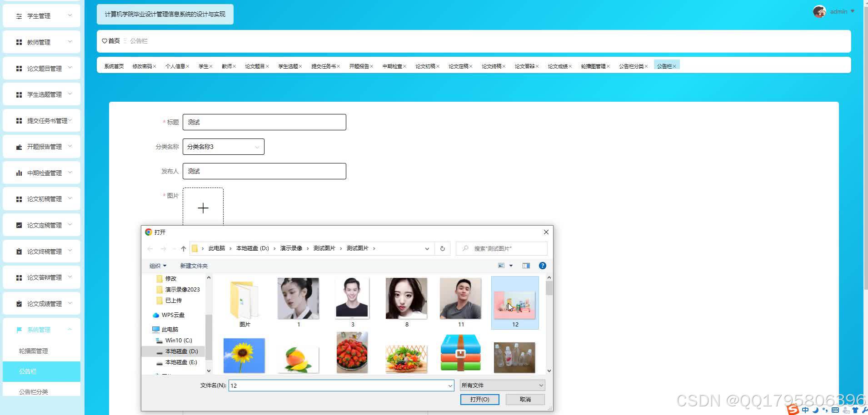Close the 学生选题 tab
The width and height of the screenshot is (868, 415).
[300, 66]
